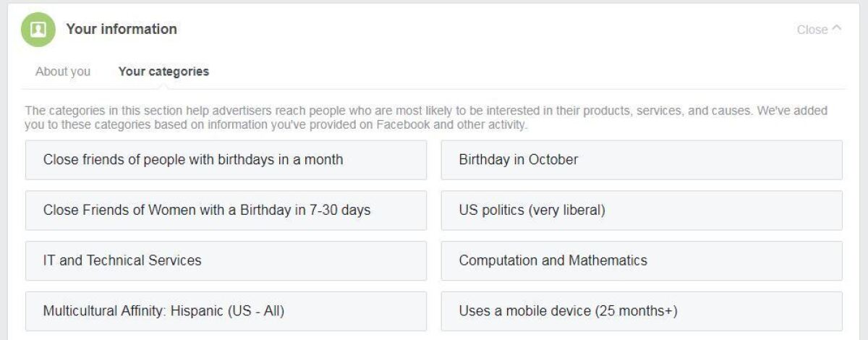Click empty header area right of Your information
Image resolution: width=868 pixels, height=340 pixels.
pyautogui.click(x=485, y=30)
